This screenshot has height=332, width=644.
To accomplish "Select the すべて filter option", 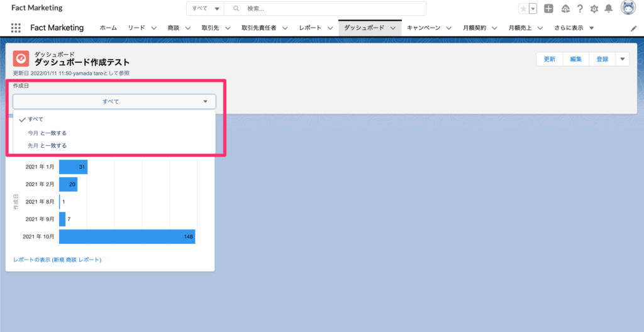I will click(x=36, y=119).
